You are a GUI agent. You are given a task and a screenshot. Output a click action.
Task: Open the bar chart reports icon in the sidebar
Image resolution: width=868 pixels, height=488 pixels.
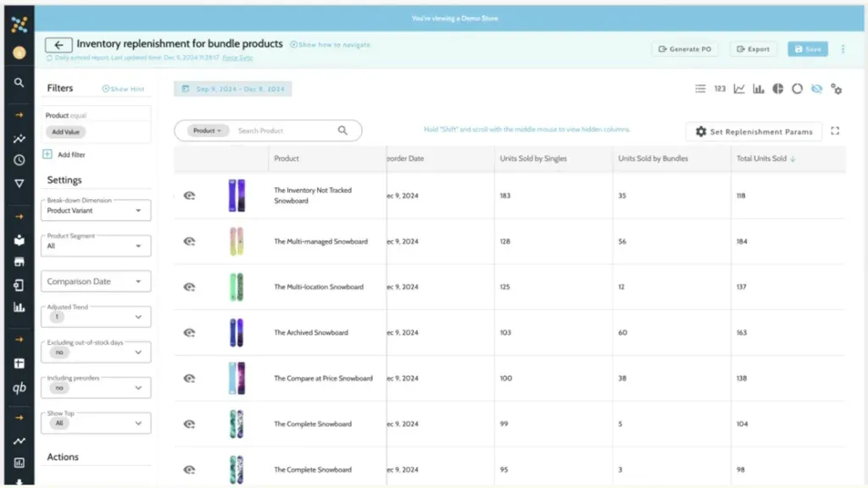pyautogui.click(x=19, y=307)
